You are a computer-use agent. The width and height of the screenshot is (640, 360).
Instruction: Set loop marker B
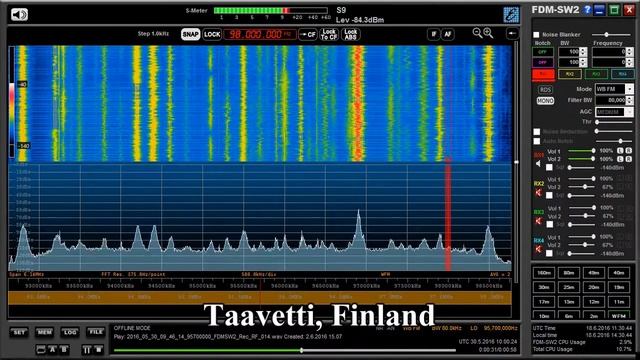64,350
